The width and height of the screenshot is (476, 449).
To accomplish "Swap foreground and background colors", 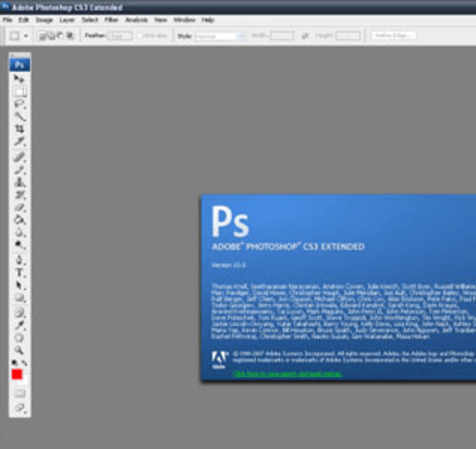I will pos(24,363).
